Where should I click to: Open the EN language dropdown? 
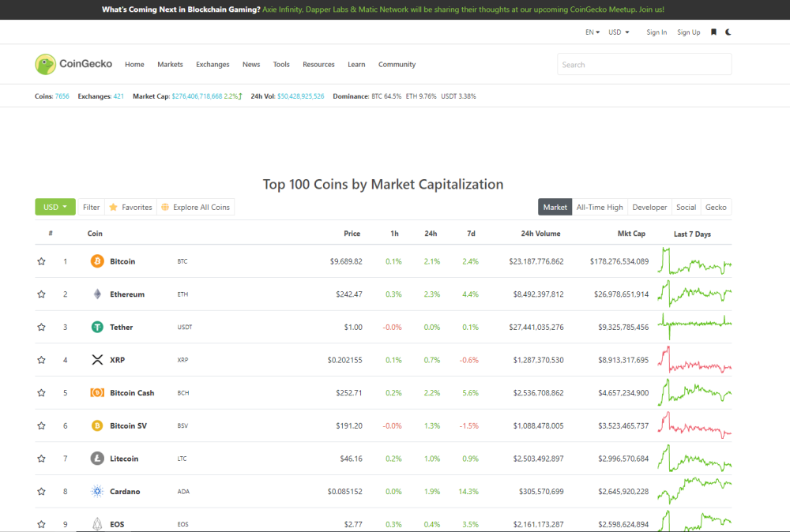pyautogui.click(x=592, y=32)
